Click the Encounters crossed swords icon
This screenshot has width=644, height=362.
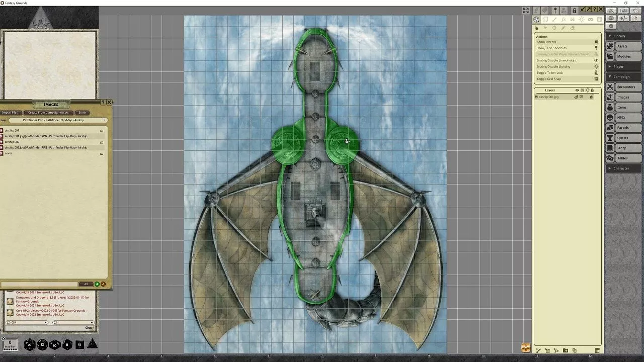[x=610, y=87]
